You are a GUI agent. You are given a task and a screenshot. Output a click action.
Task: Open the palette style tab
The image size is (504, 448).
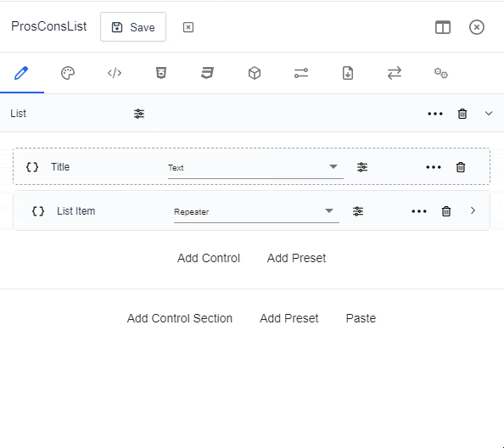pos(68,73)
